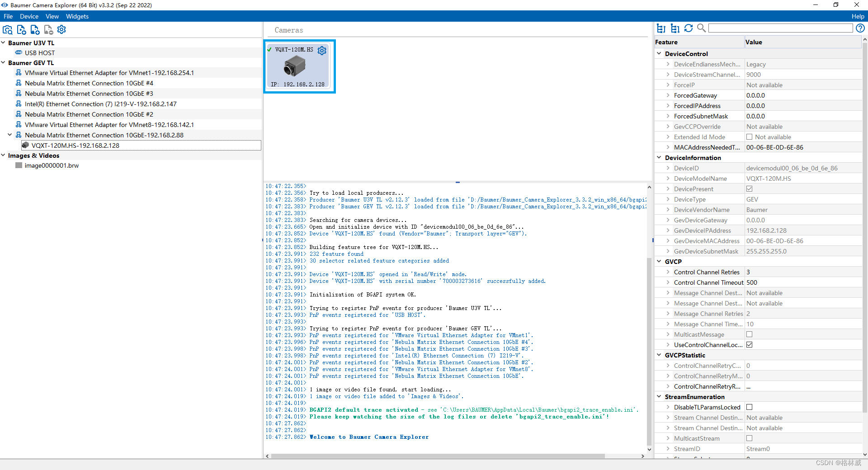Viewport: 868px width, 470px height.
Task: Toggle Extended Id Mode checkbox
Action: (749, 137)
